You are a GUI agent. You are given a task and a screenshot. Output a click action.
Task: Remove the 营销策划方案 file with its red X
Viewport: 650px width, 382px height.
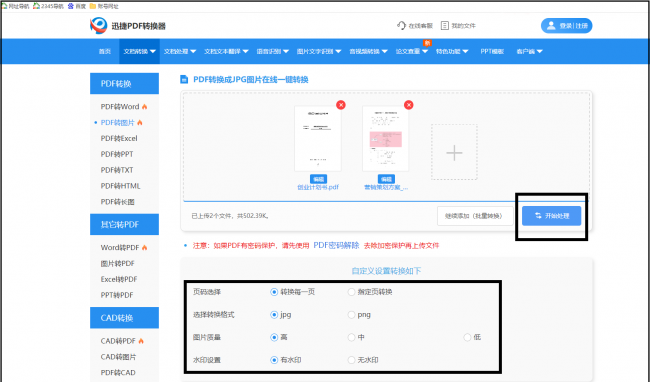(x=409, y=105)
